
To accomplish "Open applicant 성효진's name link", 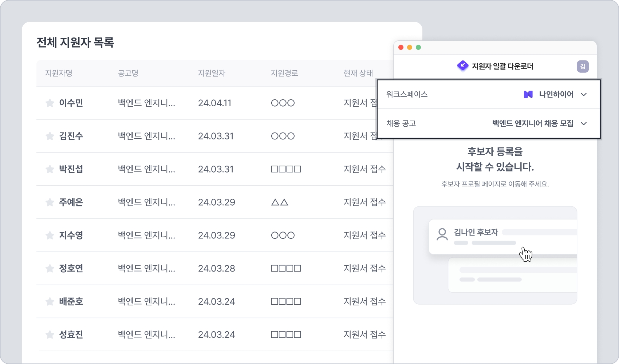I will (x=71, y=335).
